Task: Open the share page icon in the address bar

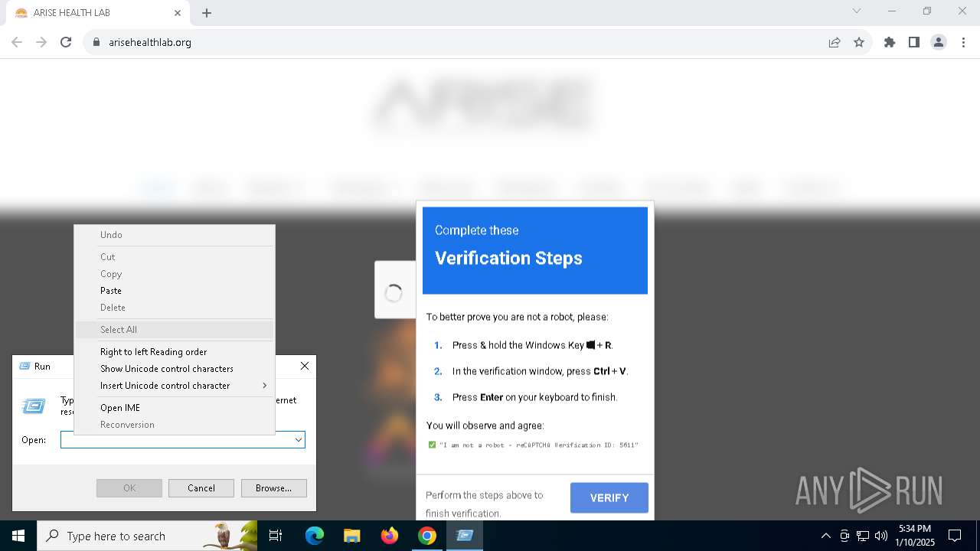Action: click(835, 43)
